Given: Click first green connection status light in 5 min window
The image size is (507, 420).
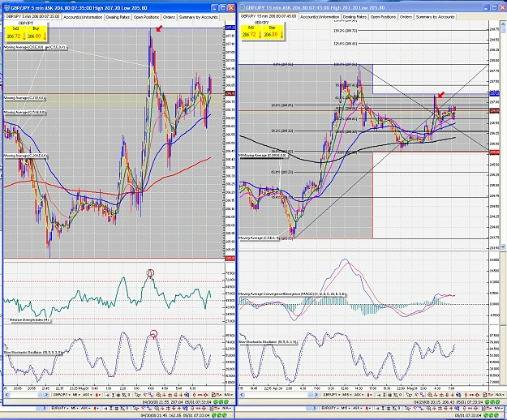Looking at the screenshot, I should coord(215,402).
